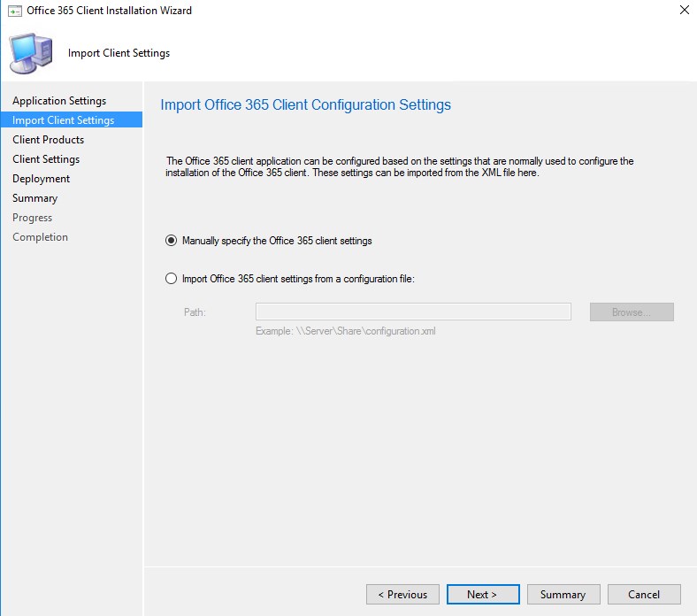Select the Import Client Settings step
697x616 pixels.
(72, 120)
